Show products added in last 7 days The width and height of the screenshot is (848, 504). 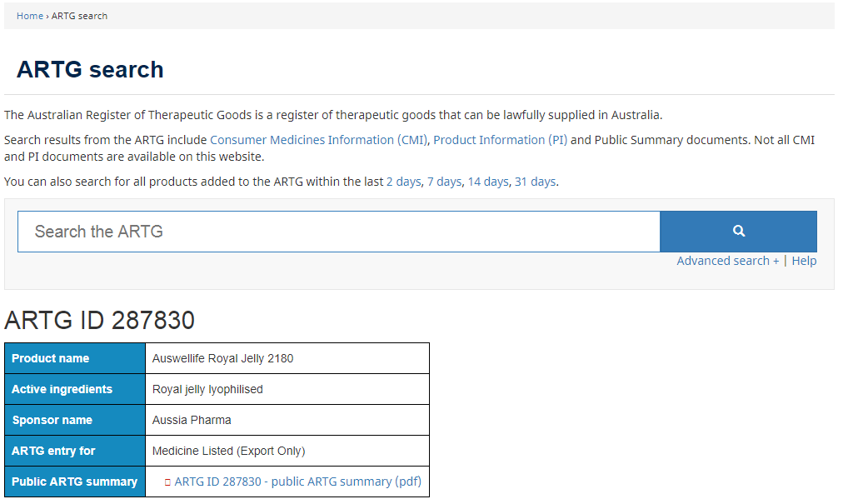[444, 182]
